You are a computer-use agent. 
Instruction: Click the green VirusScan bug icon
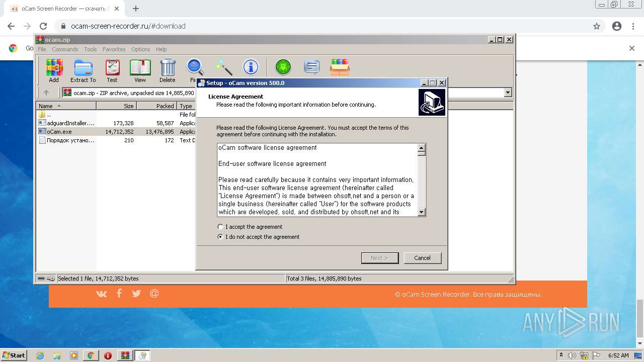(x=283, y=67)
